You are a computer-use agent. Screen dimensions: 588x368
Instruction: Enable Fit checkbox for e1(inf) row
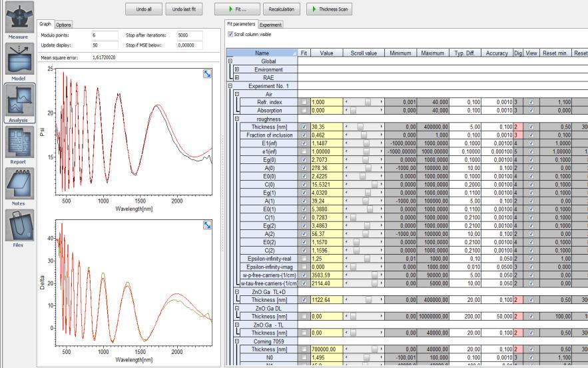tap(304, 152)
